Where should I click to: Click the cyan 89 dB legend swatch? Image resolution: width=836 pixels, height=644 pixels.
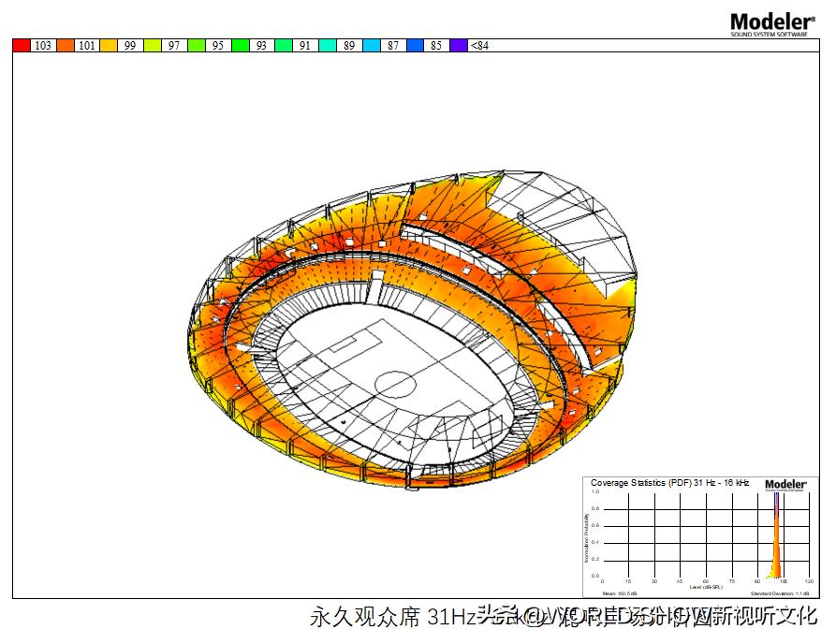tap(328, 46)
